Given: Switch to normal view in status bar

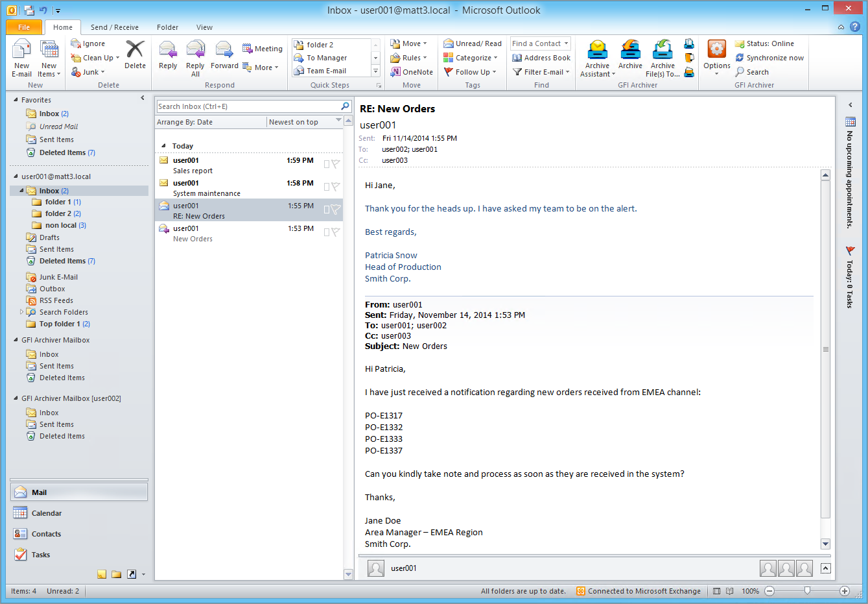Looking at the screenshot, I should [x=716, y=591].
